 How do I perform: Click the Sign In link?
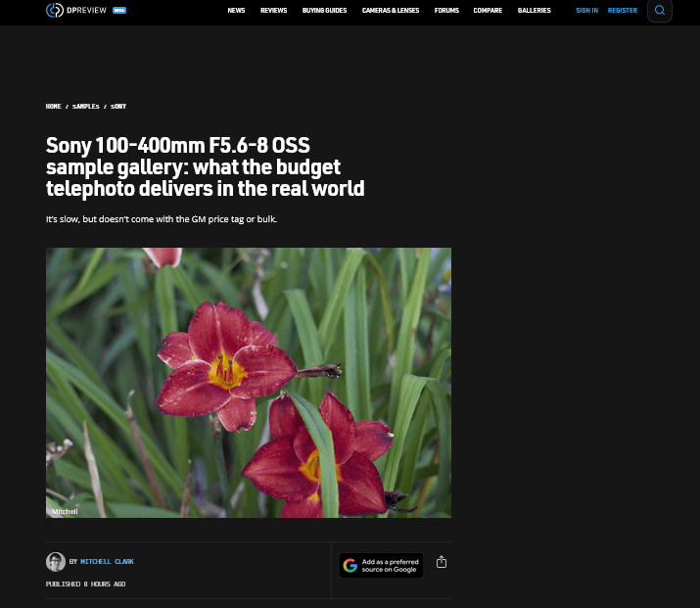pos(586,10)
